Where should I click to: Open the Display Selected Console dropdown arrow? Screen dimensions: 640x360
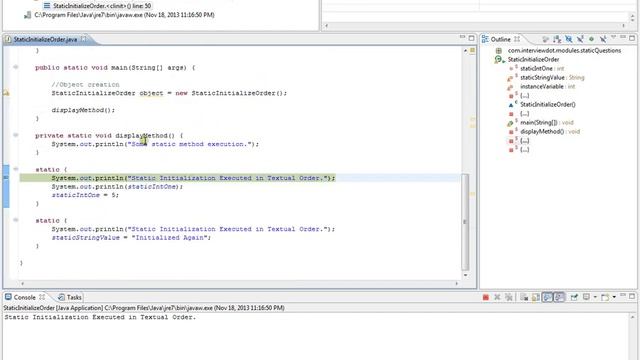point(595,298)
